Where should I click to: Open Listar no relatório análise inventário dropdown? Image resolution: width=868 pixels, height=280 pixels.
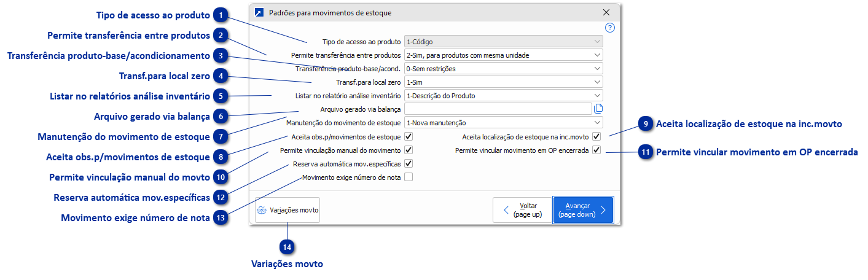coord(503,95)
